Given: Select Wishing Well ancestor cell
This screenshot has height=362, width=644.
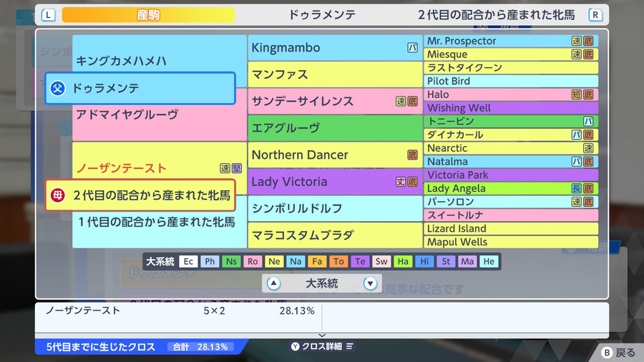Looking at the screenshot, I should [x=511, y=108].
